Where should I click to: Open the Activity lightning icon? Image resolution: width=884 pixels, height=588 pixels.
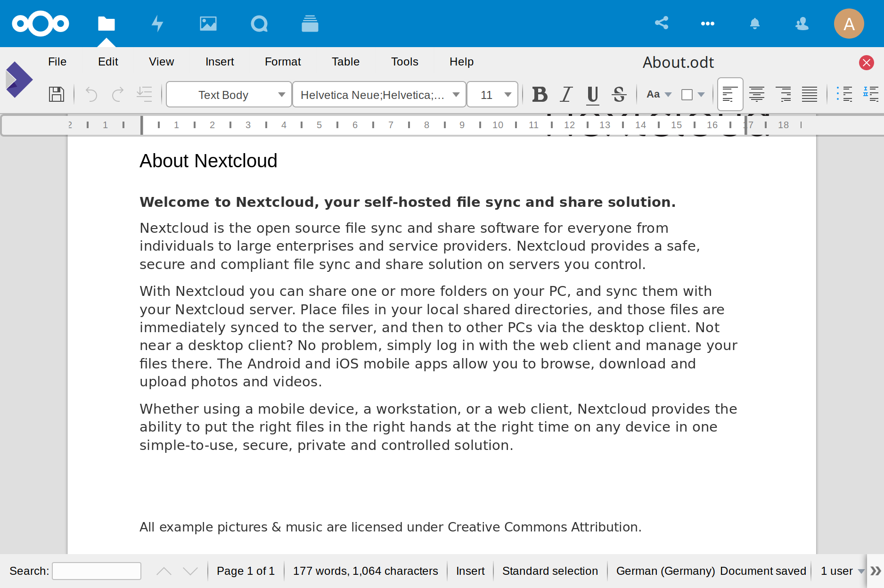point(157,24)
